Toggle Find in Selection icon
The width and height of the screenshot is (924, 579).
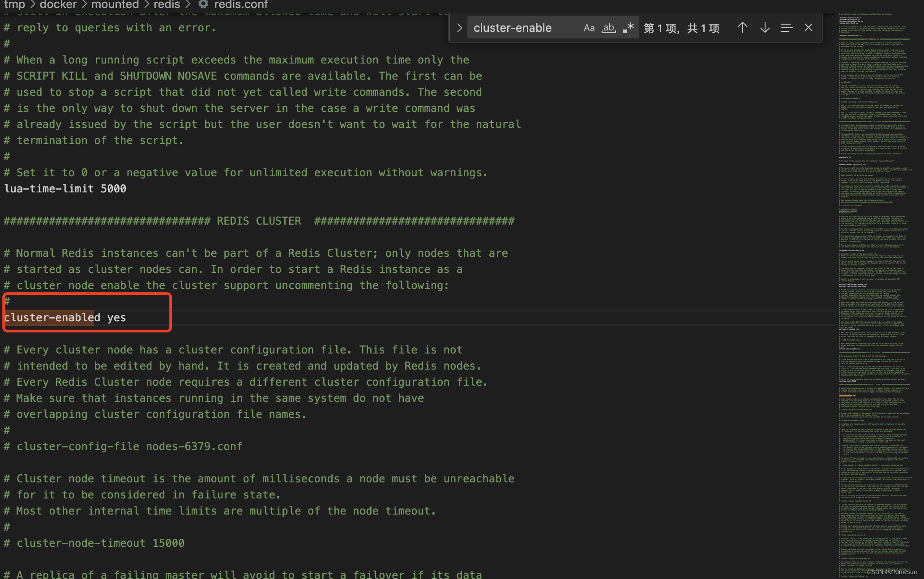tap(787, 28)
